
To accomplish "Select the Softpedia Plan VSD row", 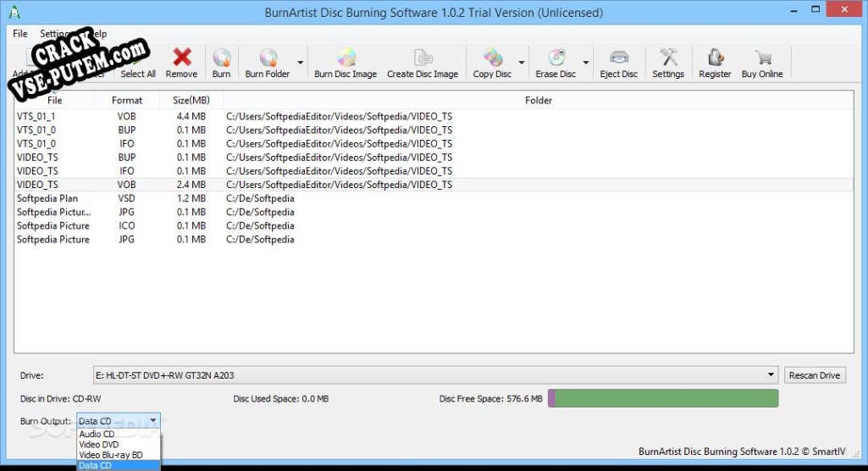I will click(x=434, y=198).
